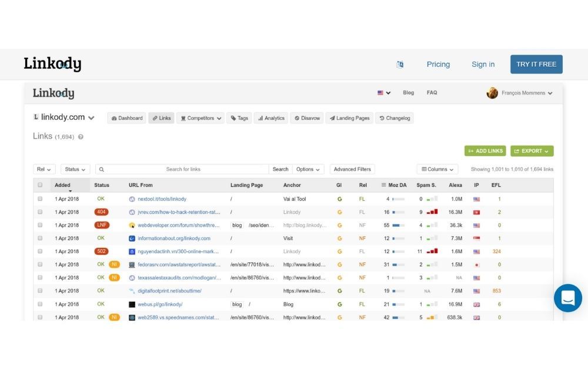Focus the Search for links field
This screenshot has width=588, height=370.
(182, 169)
